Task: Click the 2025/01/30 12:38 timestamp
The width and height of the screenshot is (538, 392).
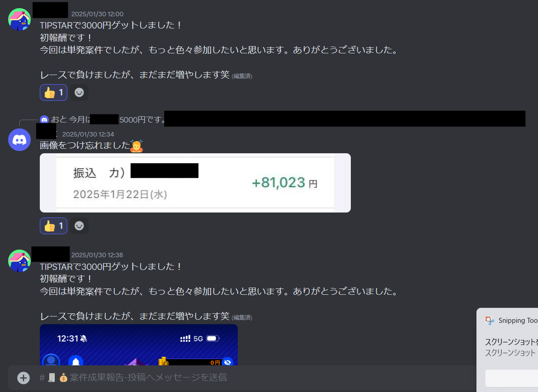Action: click(97, 255)
